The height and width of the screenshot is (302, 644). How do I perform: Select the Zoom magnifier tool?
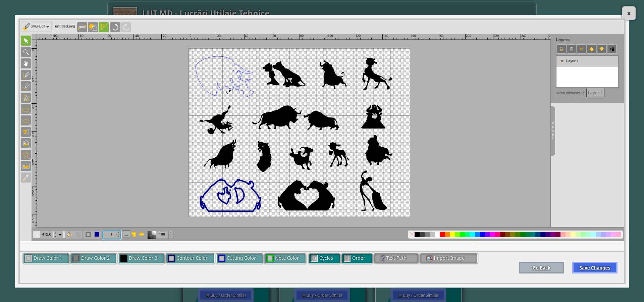pos(26,52)
